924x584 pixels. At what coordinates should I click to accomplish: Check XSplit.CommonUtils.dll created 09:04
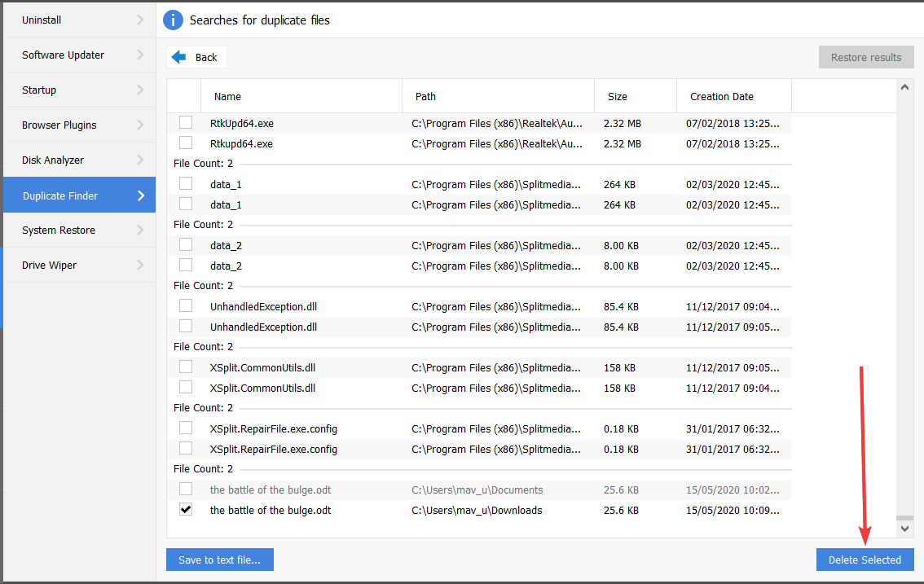pyautogui.click(x=186, y=387)
